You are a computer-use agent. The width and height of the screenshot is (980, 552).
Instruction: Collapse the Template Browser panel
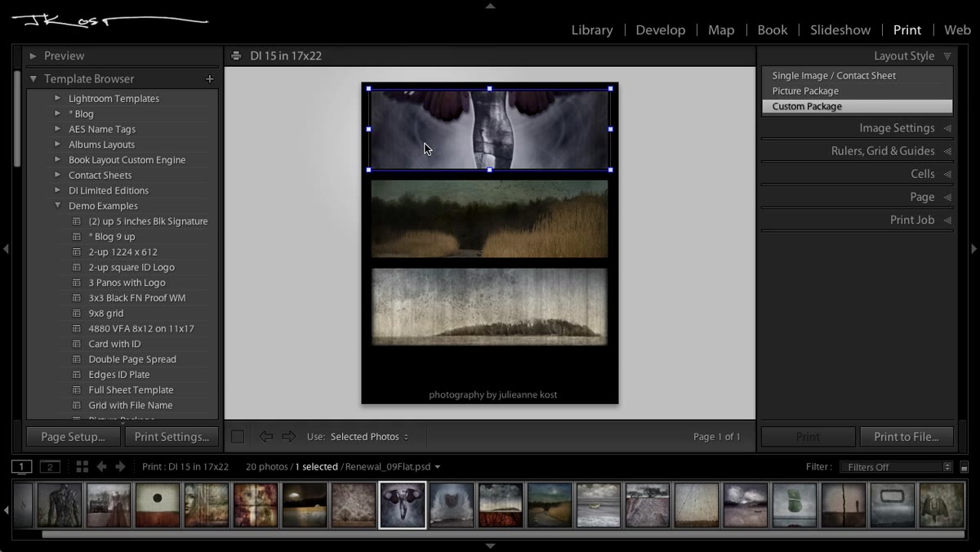click(x=33, y=79)
